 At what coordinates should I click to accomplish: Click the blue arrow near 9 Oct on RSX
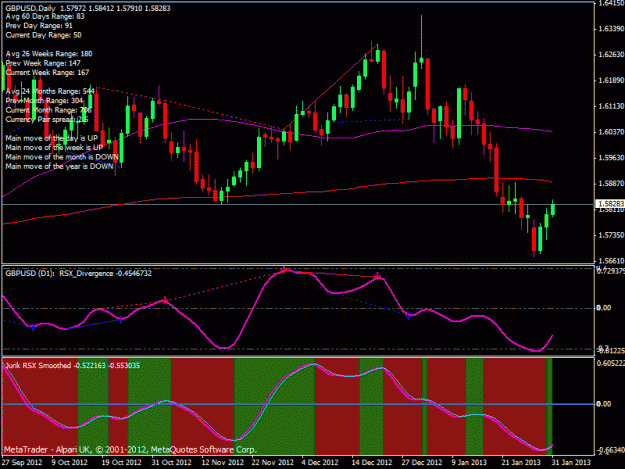point(33,328)
